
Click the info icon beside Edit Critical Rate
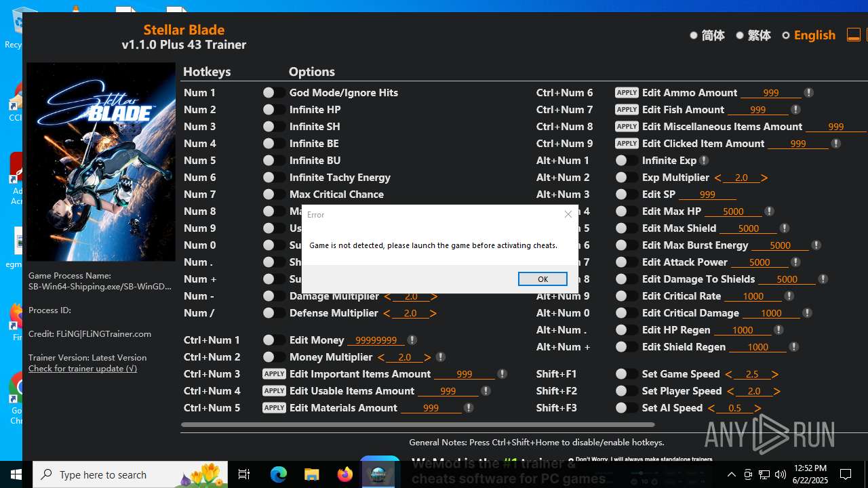tap(789, 296)
